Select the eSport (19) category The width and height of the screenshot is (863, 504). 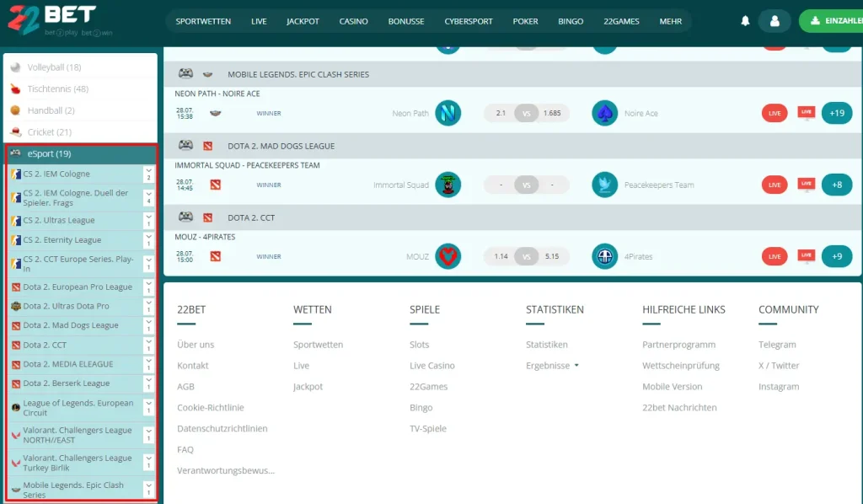(x=81, y=153)
